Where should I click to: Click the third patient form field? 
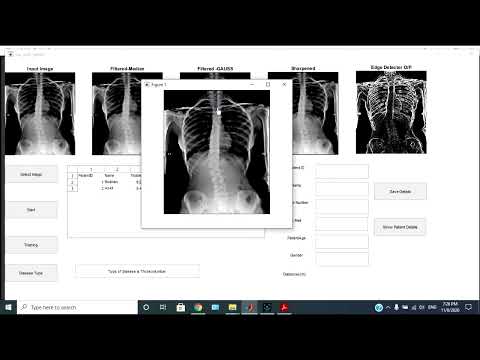[342, 207]
